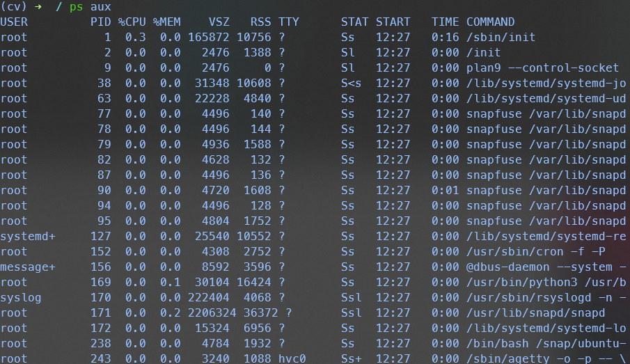Click the /sbin/init command text
This screenshot has height=364, width=630.
(x=501, y=38)
